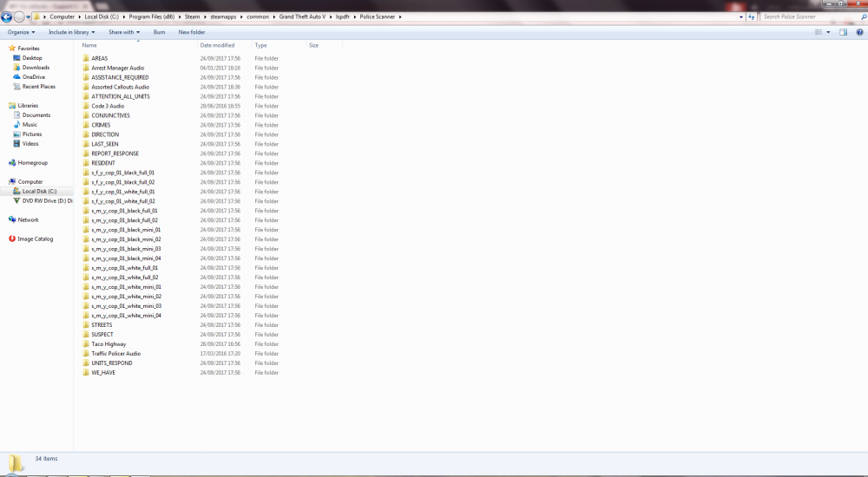Click the CONJUNCTIVES folder icon

tap(86, 115)
